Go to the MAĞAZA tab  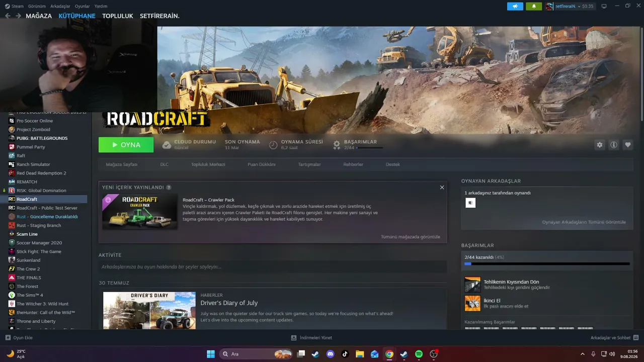pyautogui.click(x=39, y=16)
